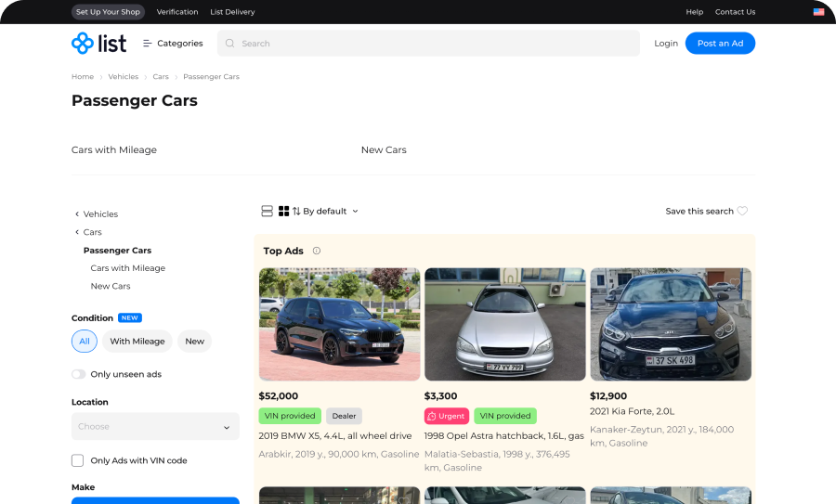This screenshot has height=504, width=836.
Task: Open the New Cars category heading
Action: coord(384,149)
